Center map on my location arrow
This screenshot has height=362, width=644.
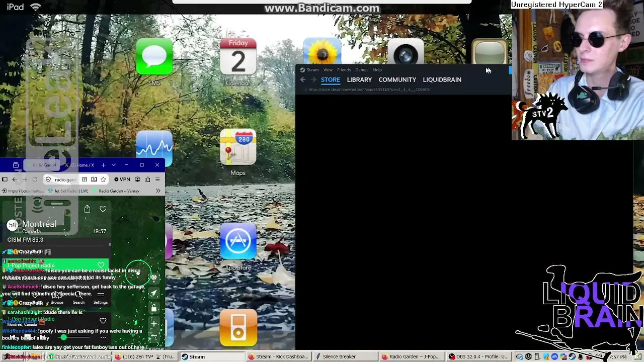coord(154,293)
